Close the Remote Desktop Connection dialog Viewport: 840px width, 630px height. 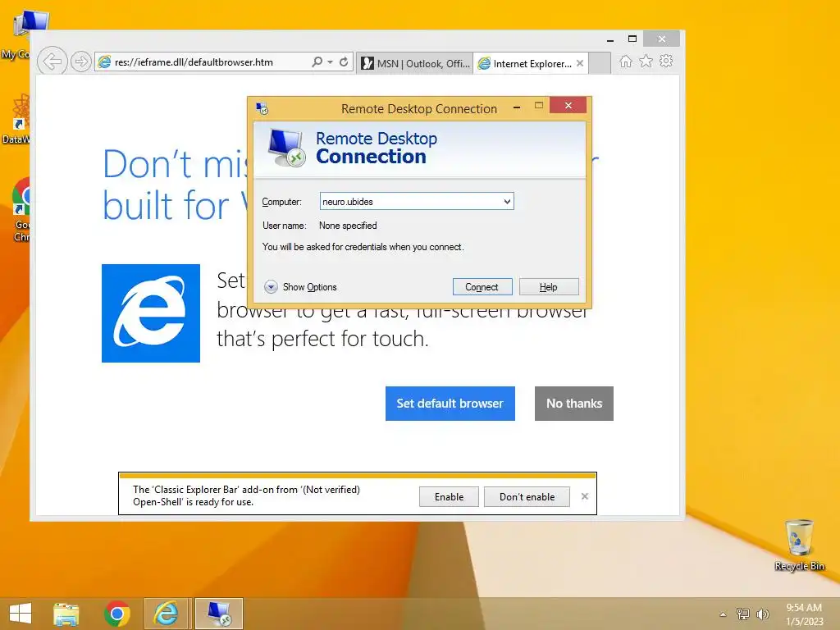click(x=568, y=106)
